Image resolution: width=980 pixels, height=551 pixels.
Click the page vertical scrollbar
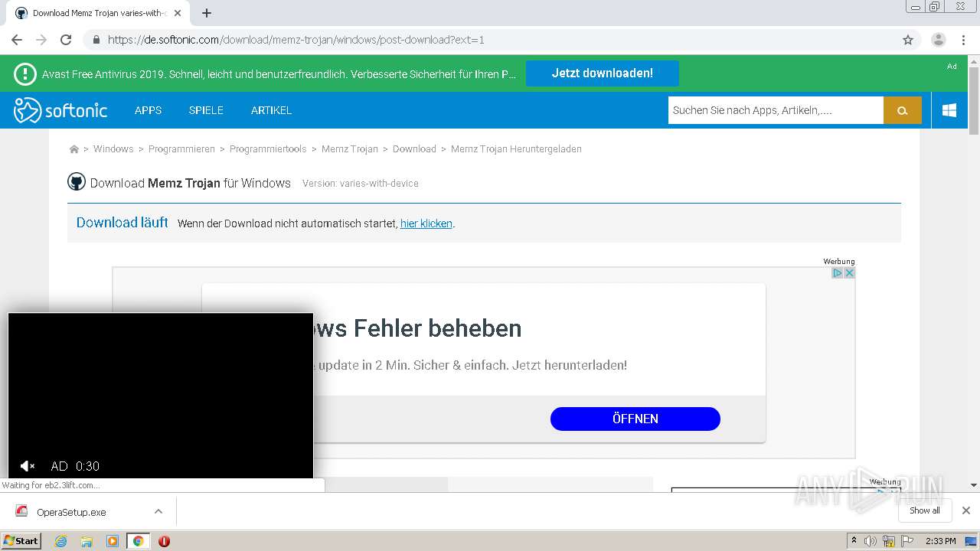coord(974,100)
